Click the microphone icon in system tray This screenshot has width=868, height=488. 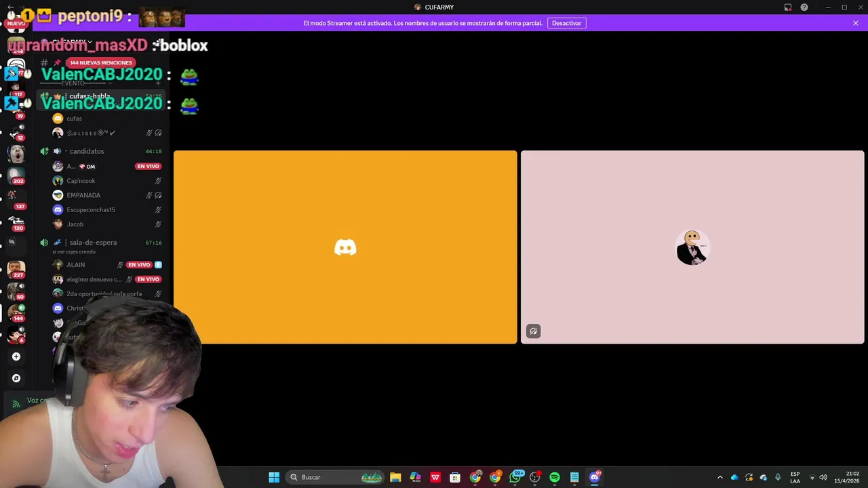tap(778, 477)
